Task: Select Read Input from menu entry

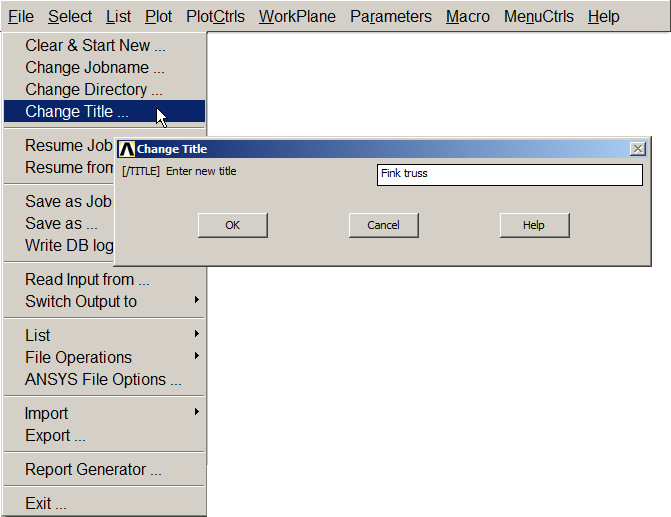Action: coord(87,280)
